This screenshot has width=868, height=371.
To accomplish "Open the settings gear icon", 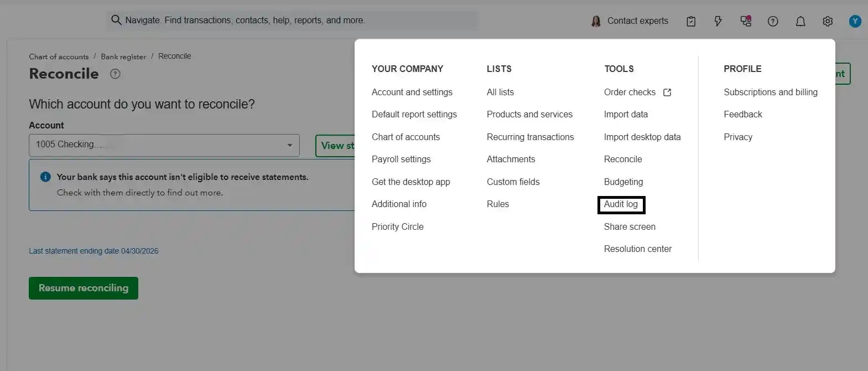I will point(828,21).
